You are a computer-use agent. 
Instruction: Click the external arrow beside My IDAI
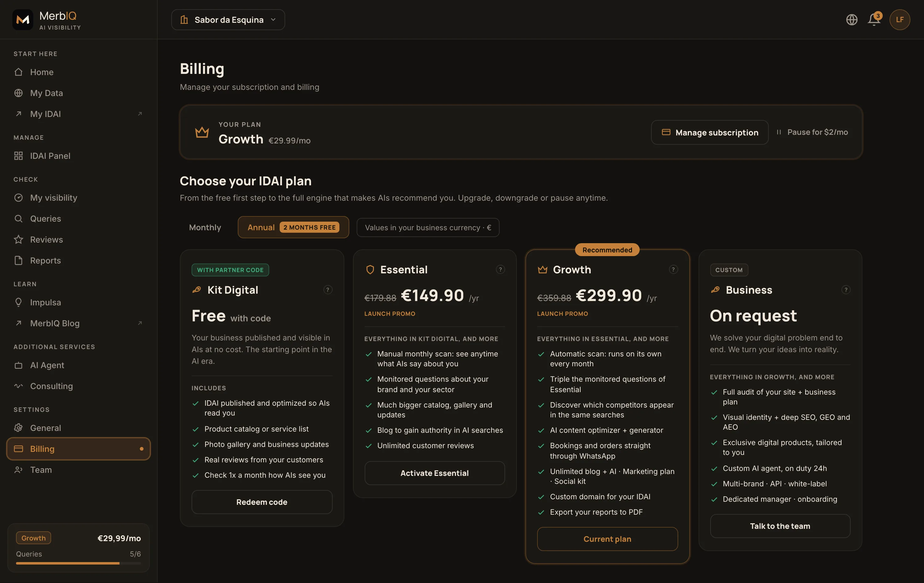coord(140,114)
